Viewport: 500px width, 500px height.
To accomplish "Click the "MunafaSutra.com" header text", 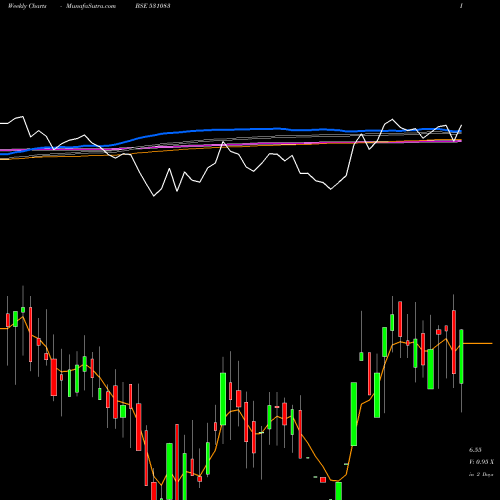I will pos(91,6).
